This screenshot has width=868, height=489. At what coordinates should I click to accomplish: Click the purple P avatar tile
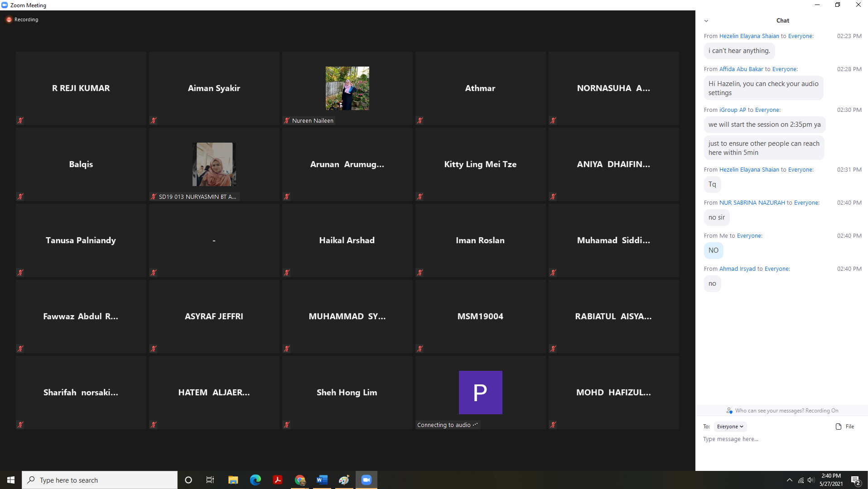(481, 393)
